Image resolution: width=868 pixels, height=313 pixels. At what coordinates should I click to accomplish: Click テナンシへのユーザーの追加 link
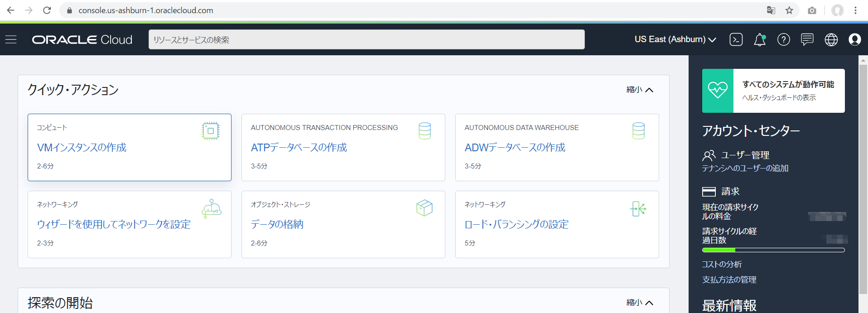(x=745, y=168)
